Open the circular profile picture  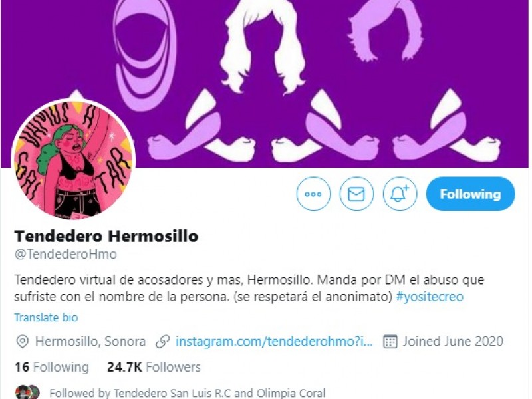click(73, 160)
